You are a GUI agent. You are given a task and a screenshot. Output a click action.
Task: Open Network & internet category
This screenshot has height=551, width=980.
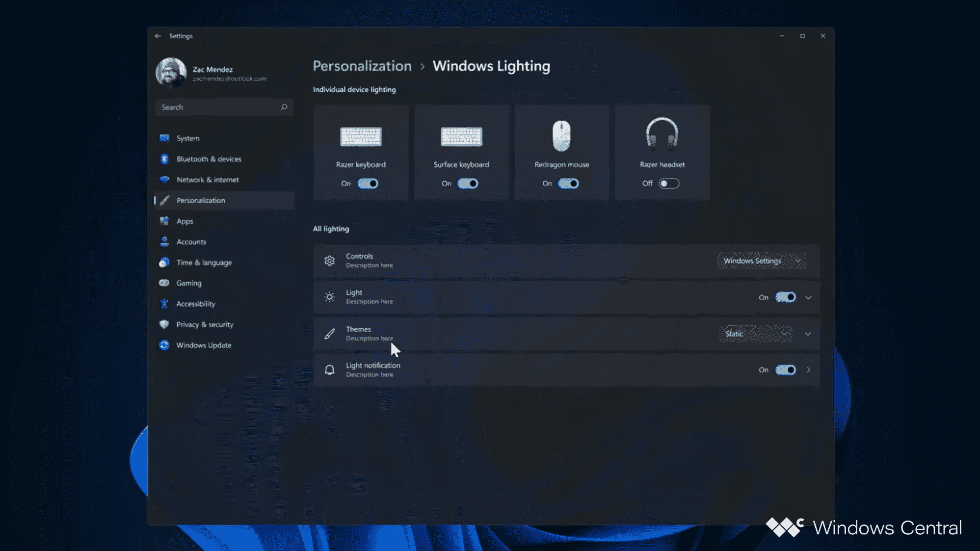(225, 180)
